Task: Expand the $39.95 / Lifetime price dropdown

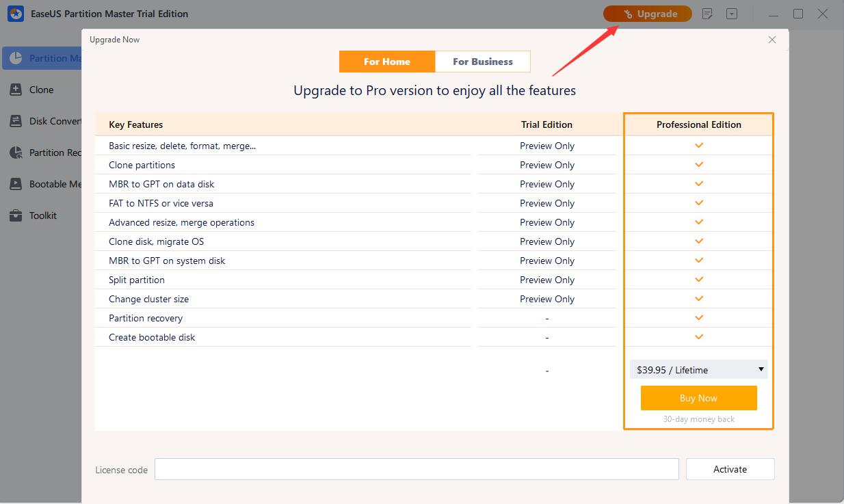Action: pos(698,370)
